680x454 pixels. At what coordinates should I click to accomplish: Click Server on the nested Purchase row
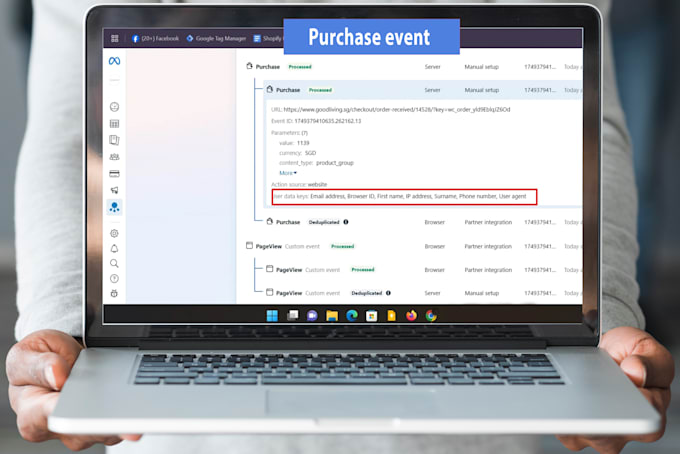pos(432,90)
